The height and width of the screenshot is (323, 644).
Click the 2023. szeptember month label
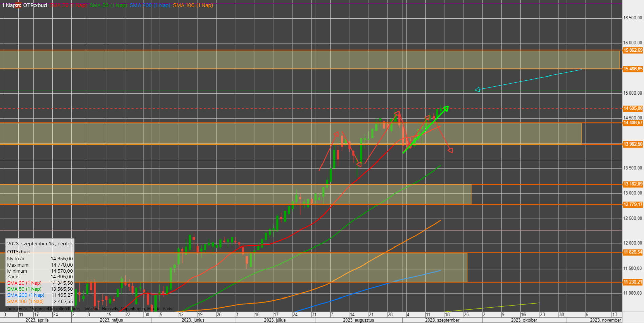(442, 320)
